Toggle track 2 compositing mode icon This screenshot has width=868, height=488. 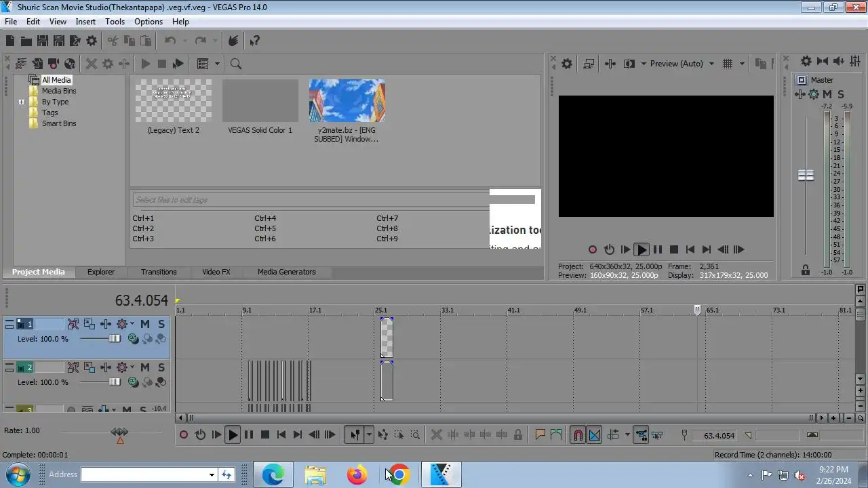point(133,382)
